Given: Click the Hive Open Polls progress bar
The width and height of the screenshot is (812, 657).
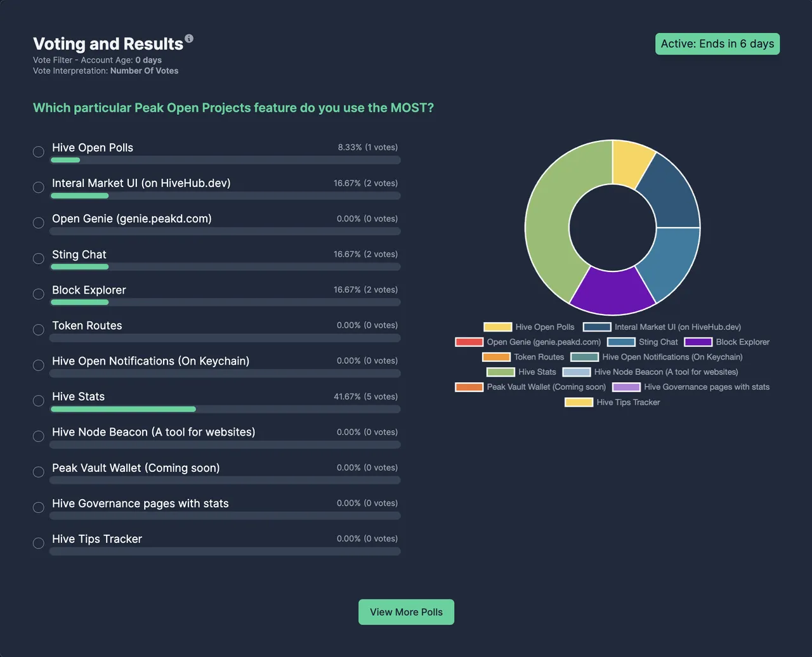Looking at the screenshot, I should 225,160.
